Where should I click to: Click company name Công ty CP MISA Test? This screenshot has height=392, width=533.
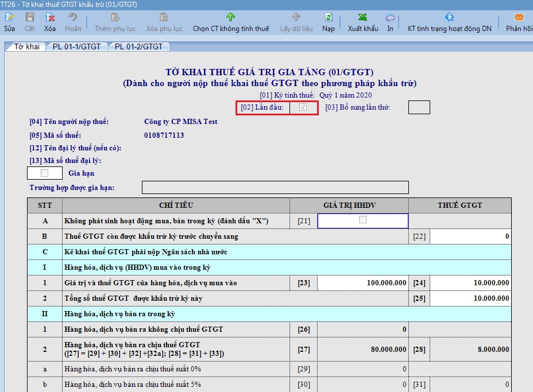pyautogui.click(x=180, y=122)
